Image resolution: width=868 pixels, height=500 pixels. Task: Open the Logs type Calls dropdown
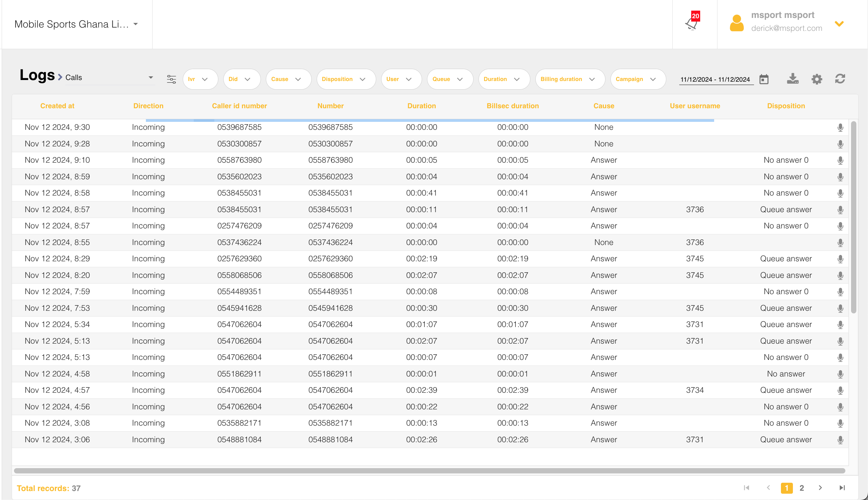(109, 78)
